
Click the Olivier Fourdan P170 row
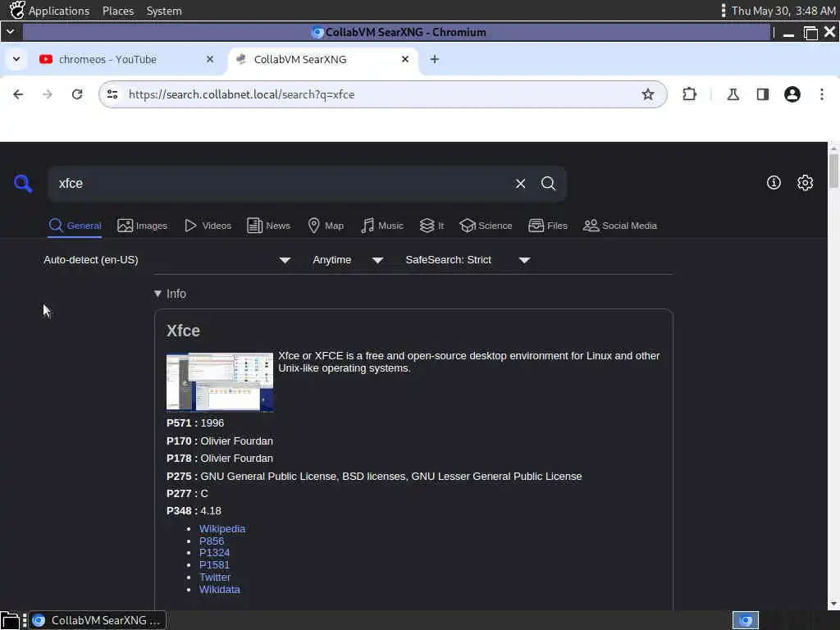(x=220, y=441)
